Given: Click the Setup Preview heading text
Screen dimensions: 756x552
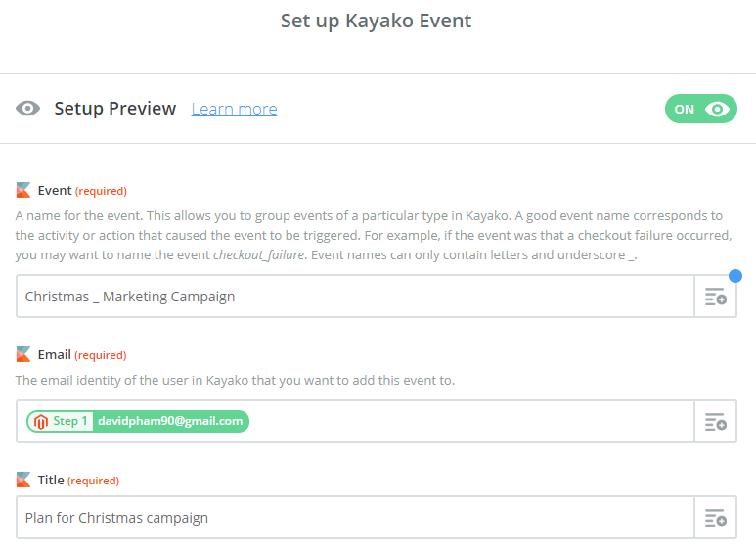Looking at the screenshot, I should pyautogui.click(x=114, y=109).
